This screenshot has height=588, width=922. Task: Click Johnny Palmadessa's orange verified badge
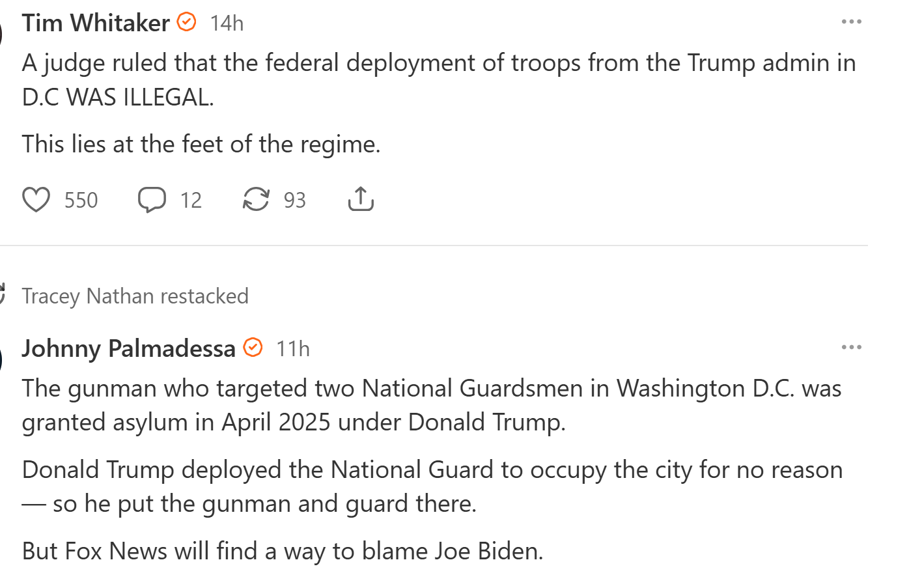pyautogui.click(x=253, y=348)
